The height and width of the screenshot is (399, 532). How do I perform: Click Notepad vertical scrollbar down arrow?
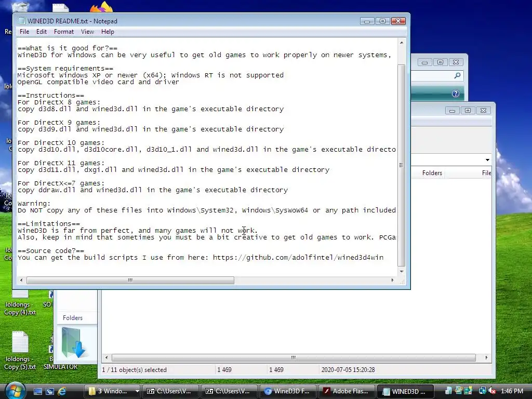(x=402, y=271)
